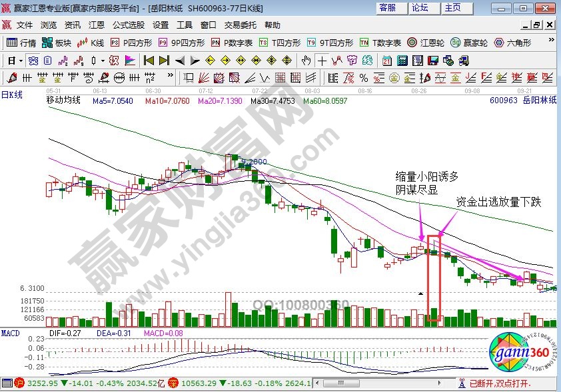561x392 pixels.
Task: Open the 公式选股 menu
Action: tap(128, 25)
